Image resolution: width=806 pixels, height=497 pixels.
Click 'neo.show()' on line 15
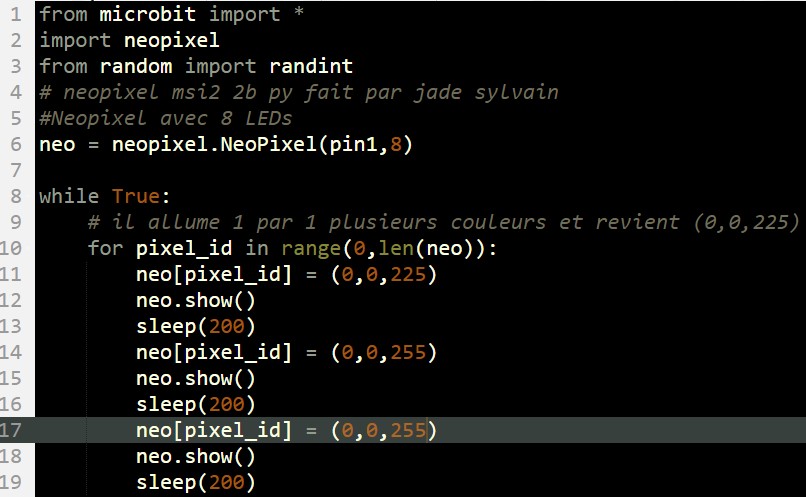pos(196,378)
